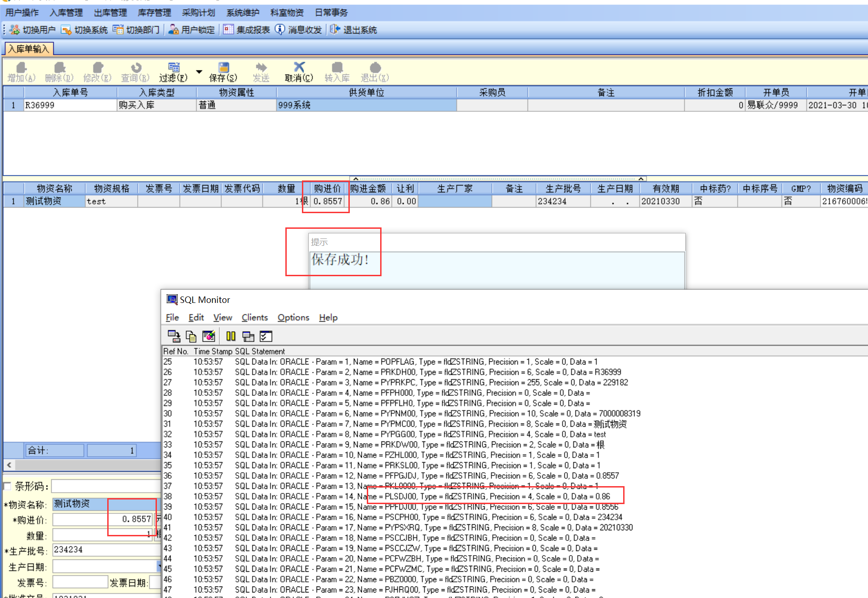Screen dimensions: 868x598
Task: Open the Edit menu in SQL Monitor
Action: 196,318
